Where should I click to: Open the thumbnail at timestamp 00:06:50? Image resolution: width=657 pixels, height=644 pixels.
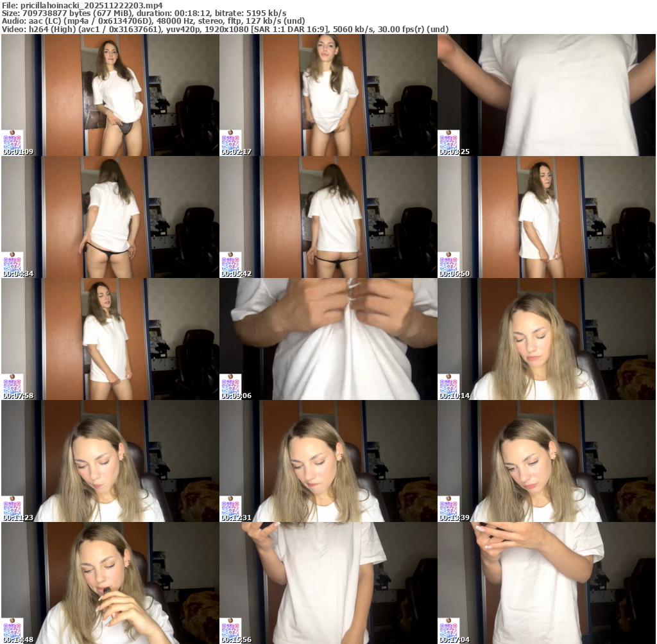(x=546, y=217)
